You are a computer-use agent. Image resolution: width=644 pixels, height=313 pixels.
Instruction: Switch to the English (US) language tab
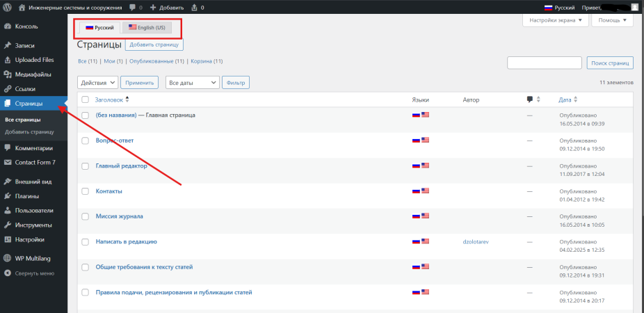146,28
